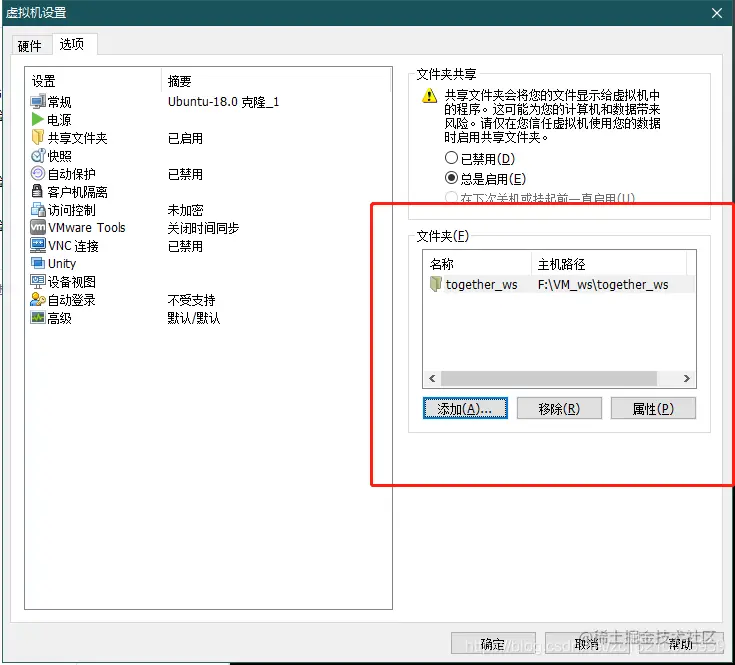735x665 pixels.
Task: Select the 访问控制 row label
Action: [x=71, y=209]
